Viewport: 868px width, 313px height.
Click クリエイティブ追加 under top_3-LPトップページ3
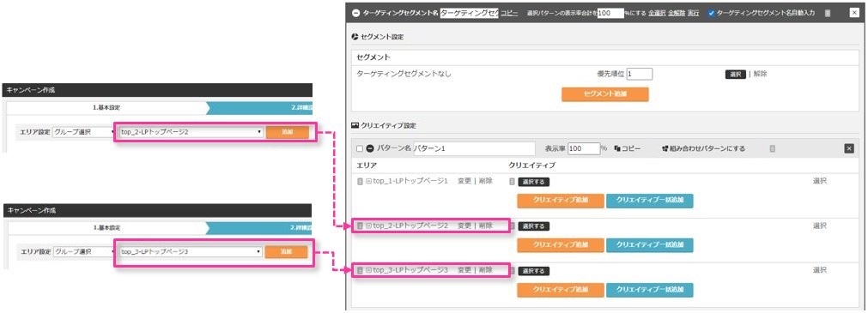click(561, 290)
